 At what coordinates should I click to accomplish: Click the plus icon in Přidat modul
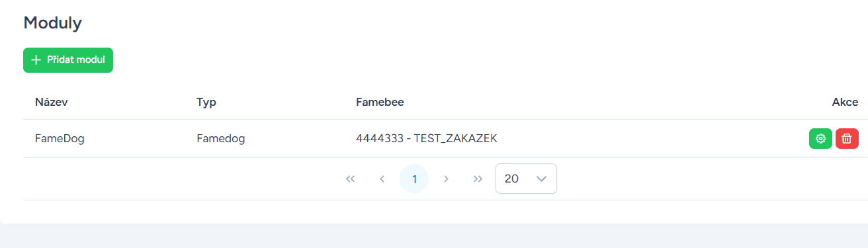(x=36, y=60)
